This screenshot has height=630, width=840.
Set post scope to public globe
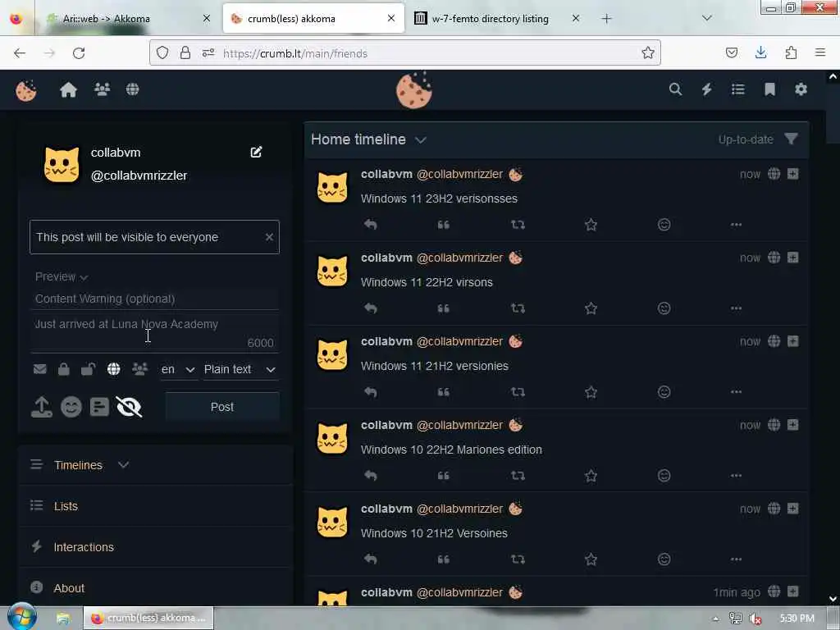[113, 369]
